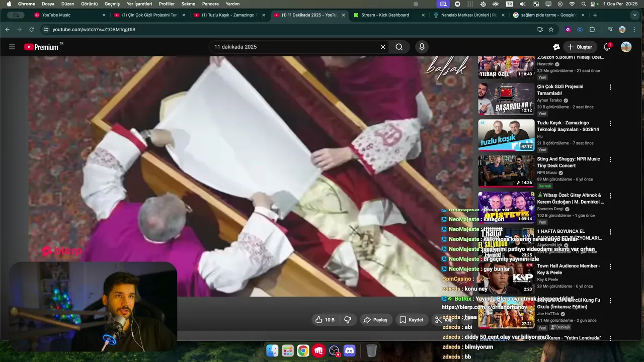Open Chrome extensions puzzle icon

click(x=592, y=30)
